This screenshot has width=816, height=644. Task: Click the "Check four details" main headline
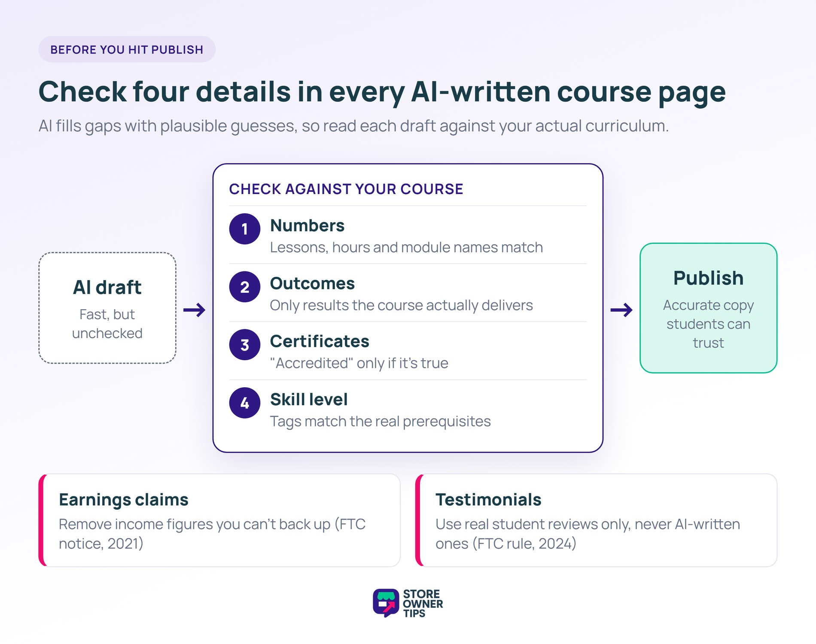tap(382, 92)
